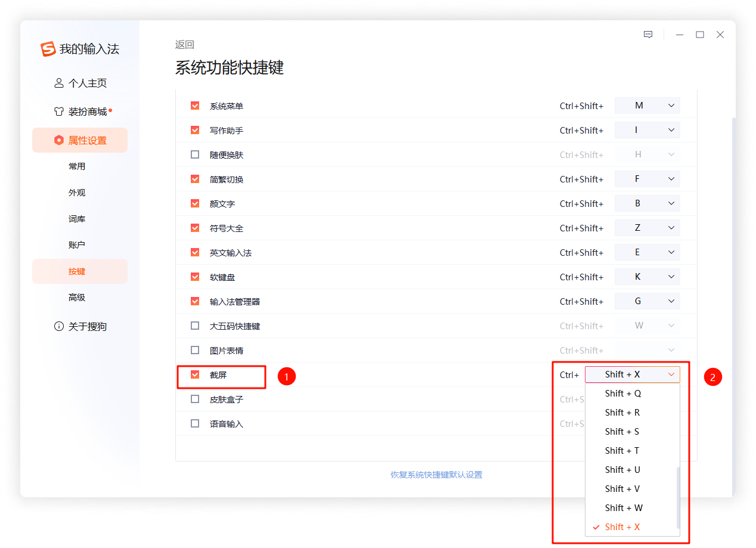Enable the 随便换肤 checkbox
The height and width of the screenshot is (548, 756).
point(195,154)
